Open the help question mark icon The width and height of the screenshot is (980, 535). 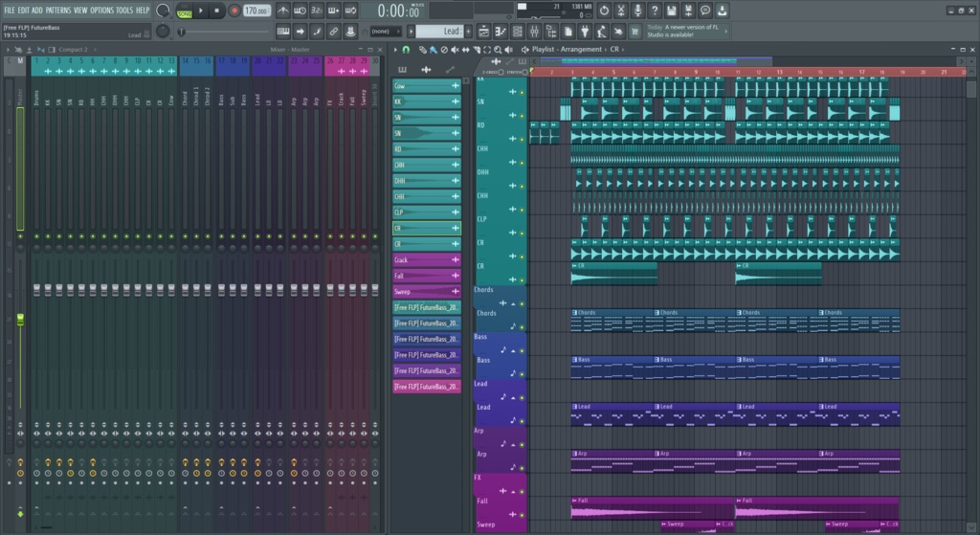655,11
